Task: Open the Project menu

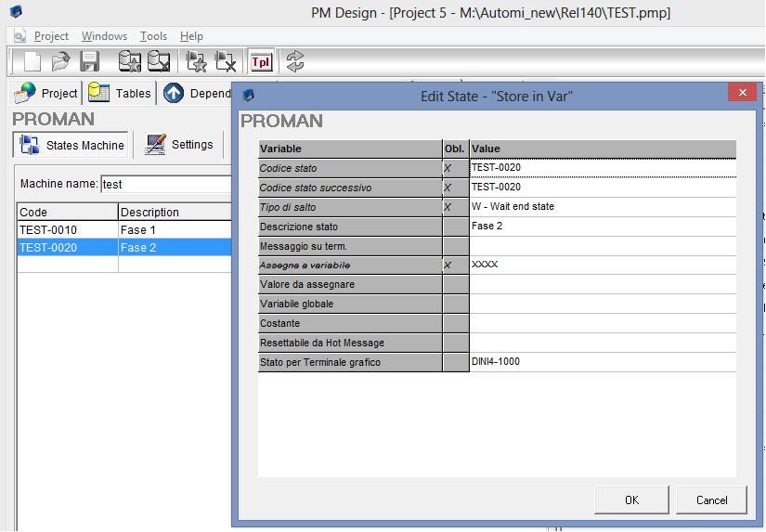Action: point(51,36)
